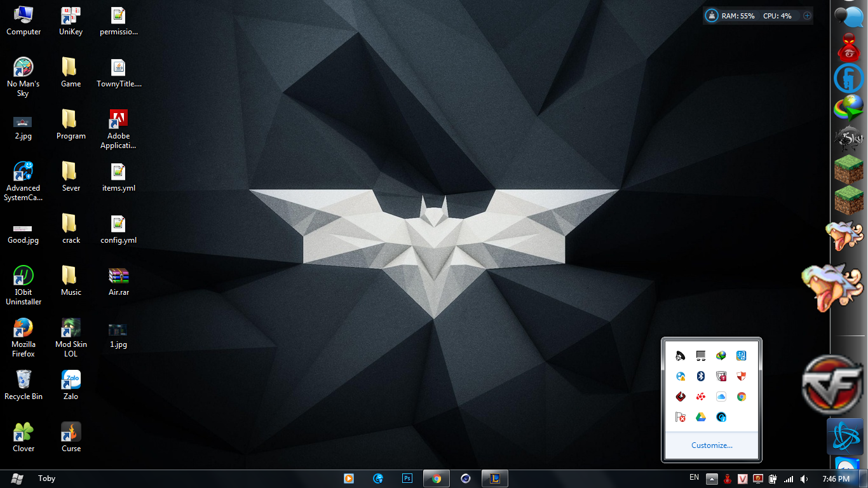Image resolution: width=868 pixels, height=488 pixels.
Task: Launch CrossFire from the side dock
Action: pyautogui.click(x=833, y=384)
